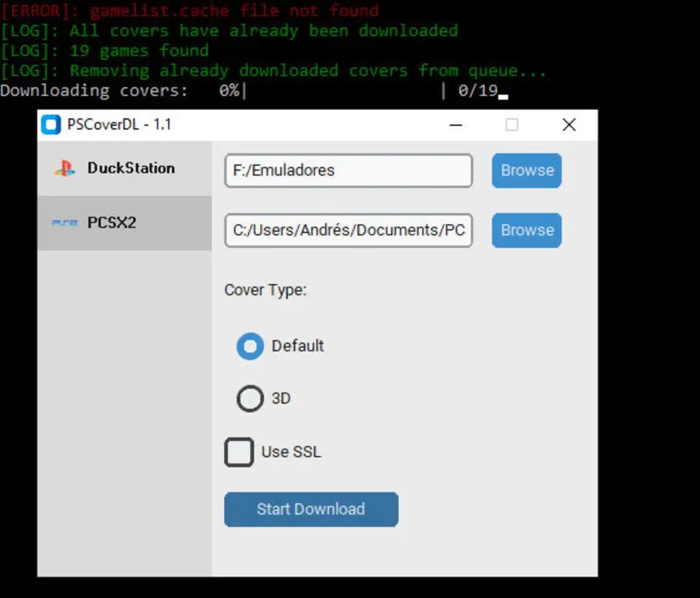700x598 pixels.
Task: Click Browse next to the F:/Emuladores path
Action: (x=526, y=170)
